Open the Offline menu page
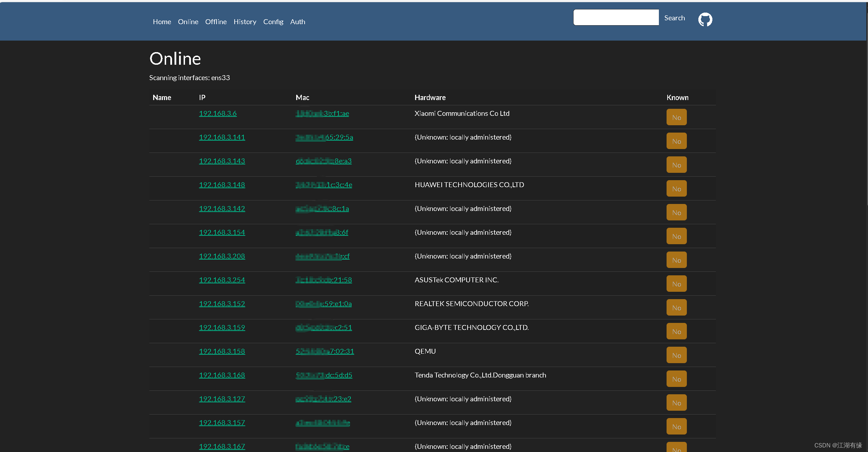The image size is (868, 452). (x=216, y=22)
